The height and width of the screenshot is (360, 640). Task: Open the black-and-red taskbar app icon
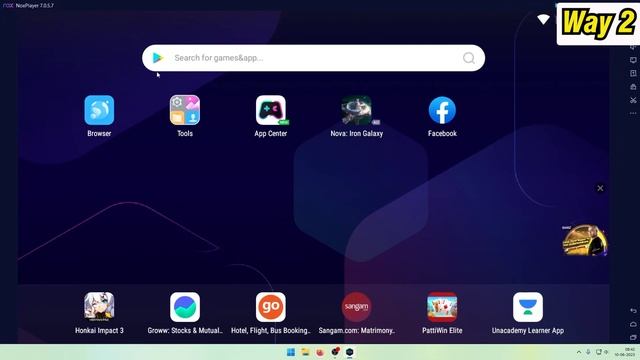click(x=335, y=352)
